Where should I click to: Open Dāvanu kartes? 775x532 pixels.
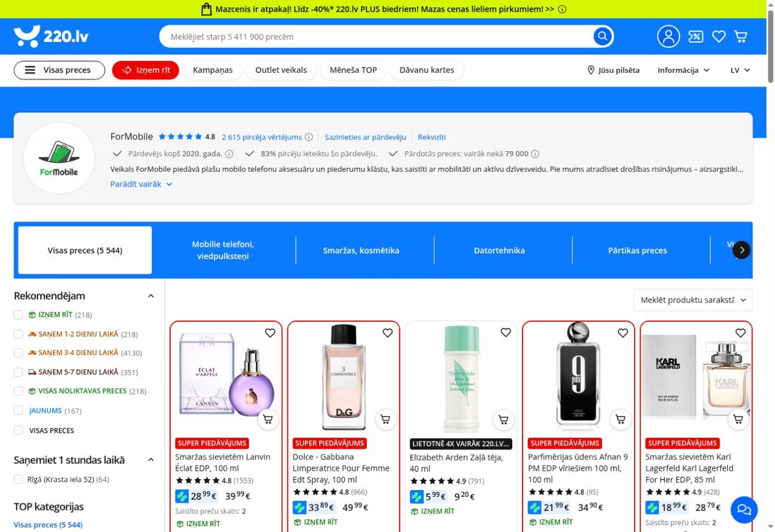(x=427, y=70)
